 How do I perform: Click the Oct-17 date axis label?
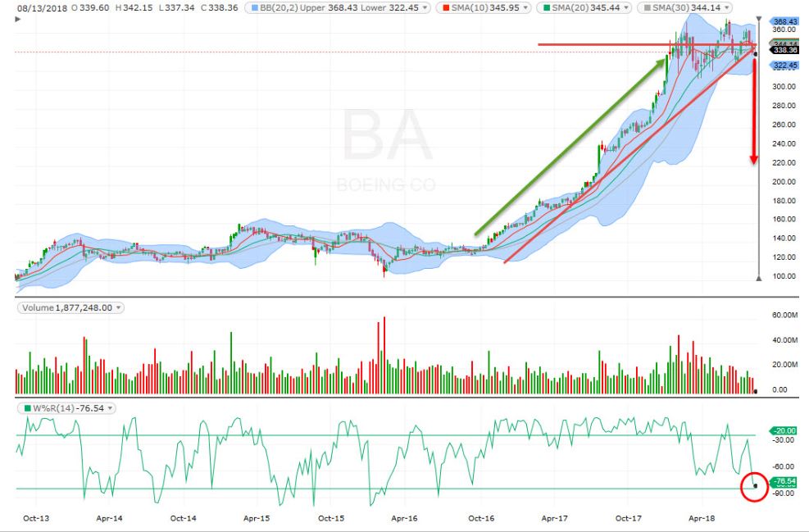click(x=629, y=518)
